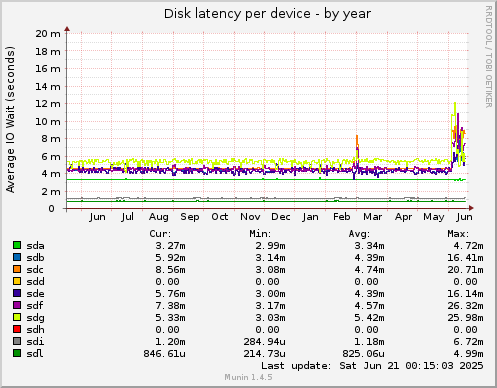The width and height of the screenshot is (497, 388).
Task: Click the 'Max:' column header
Action: [x=458, y=234]
